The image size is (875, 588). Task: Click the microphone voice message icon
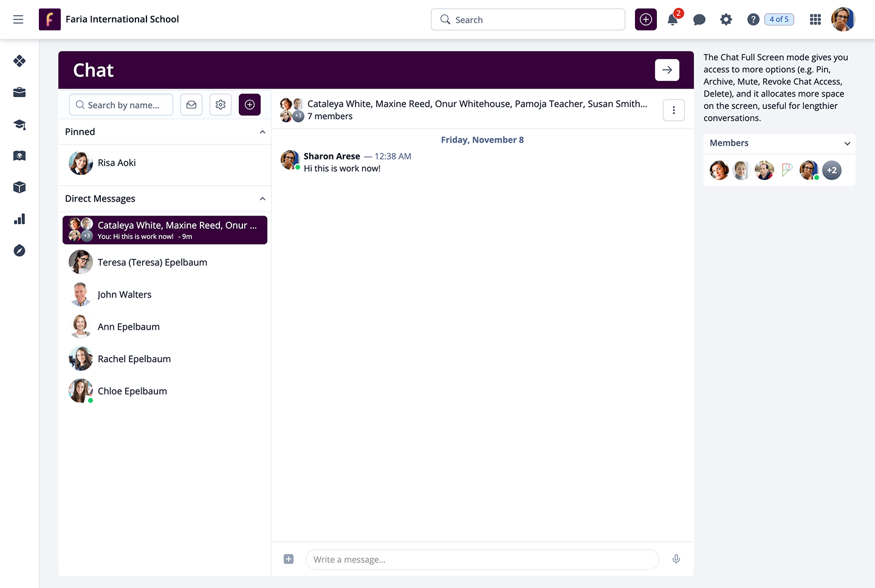pos(676,559)
